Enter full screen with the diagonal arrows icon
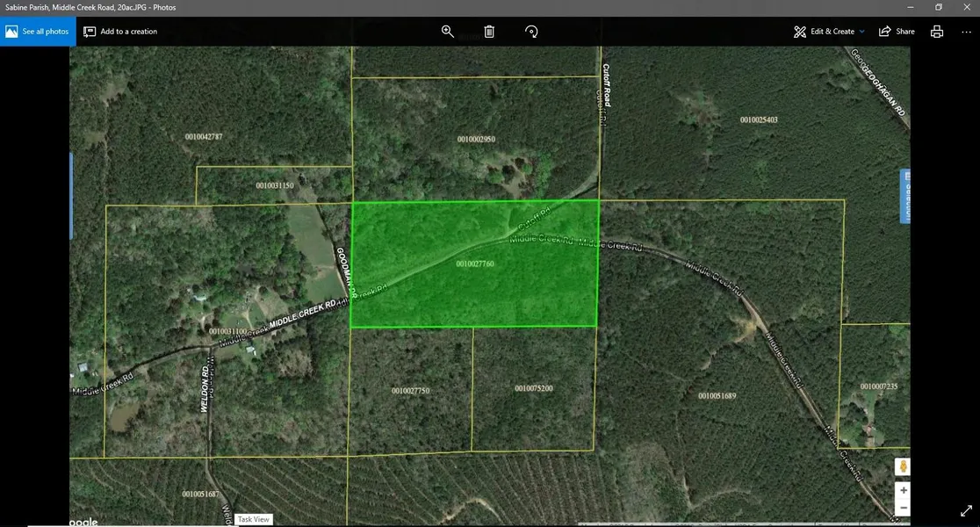Viewport: 980px width, 527px height. [x=966, y=510]
